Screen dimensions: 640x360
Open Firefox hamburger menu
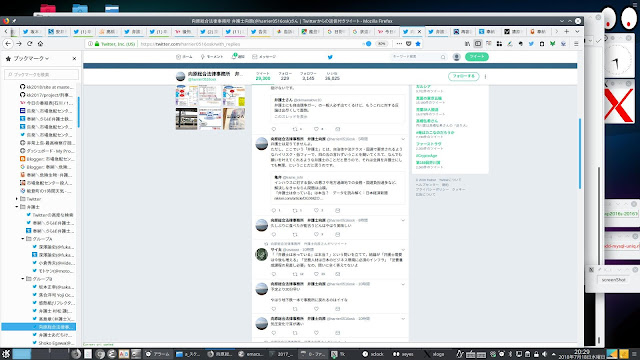click(576, 44)
